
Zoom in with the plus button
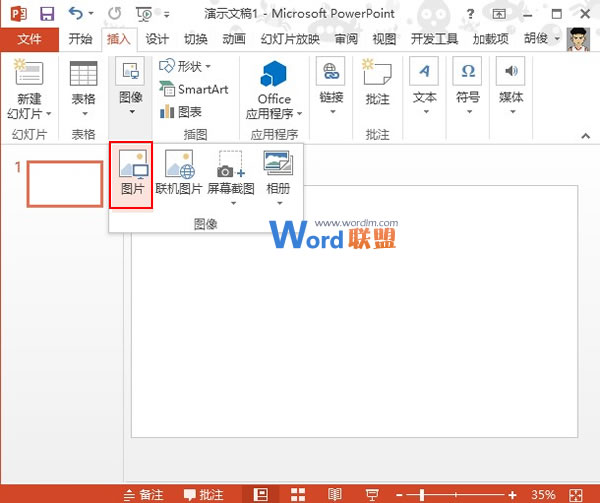(512, 495)
